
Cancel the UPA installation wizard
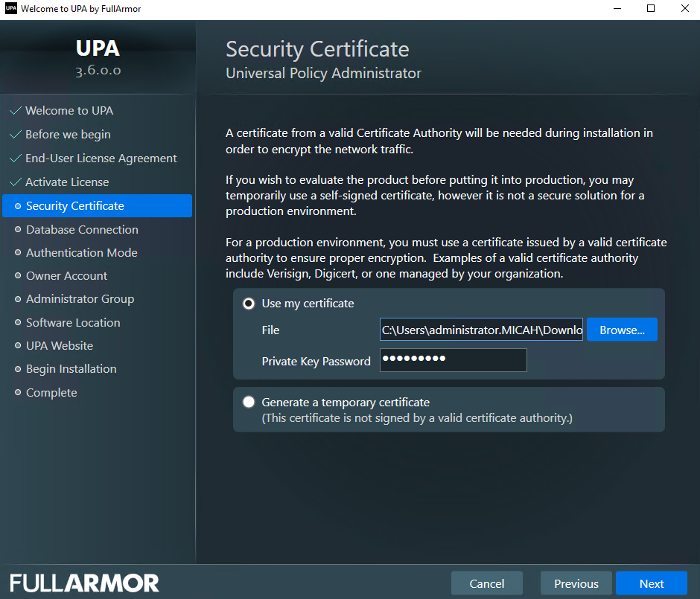point(486,583)
